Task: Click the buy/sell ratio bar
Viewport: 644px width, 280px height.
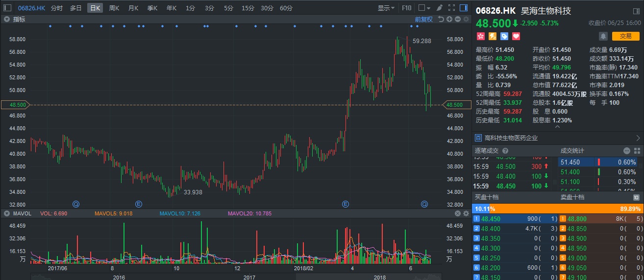Action: (x=558, y=208)
